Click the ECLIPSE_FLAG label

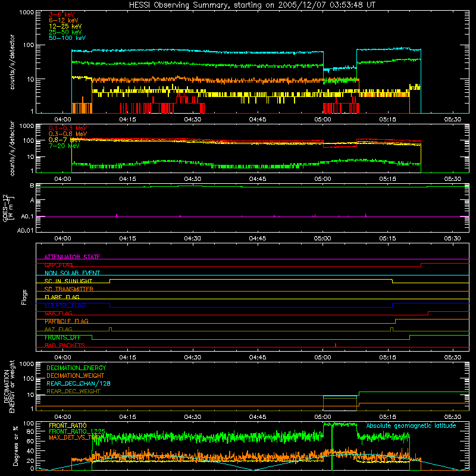pyautogui.click(x=65, y=305)
